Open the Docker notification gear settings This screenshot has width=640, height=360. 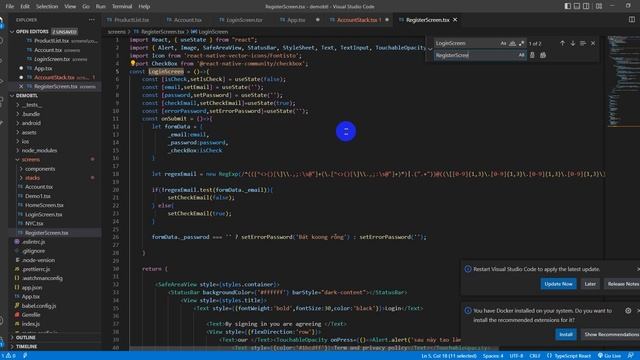click(x=628, y=311)
